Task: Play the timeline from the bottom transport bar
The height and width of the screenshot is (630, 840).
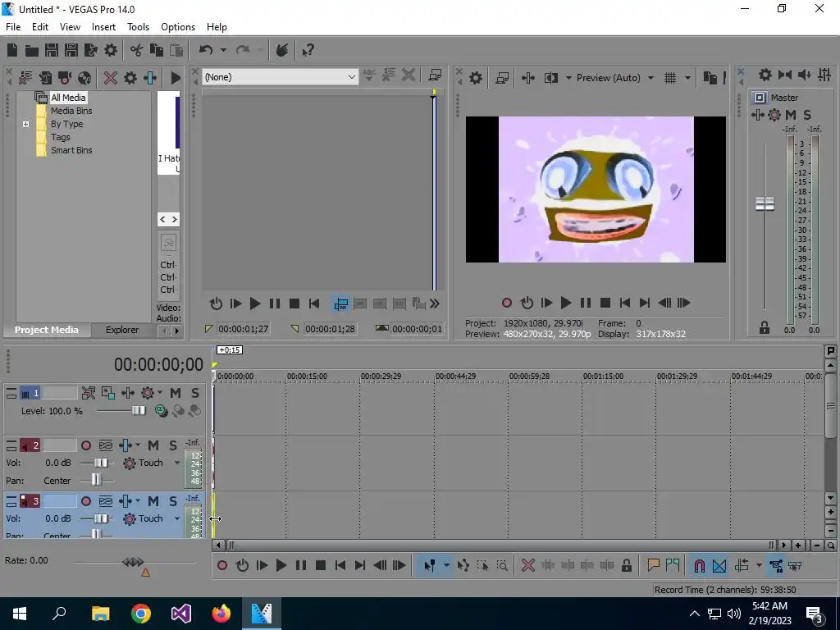Action: pos(281,565)
